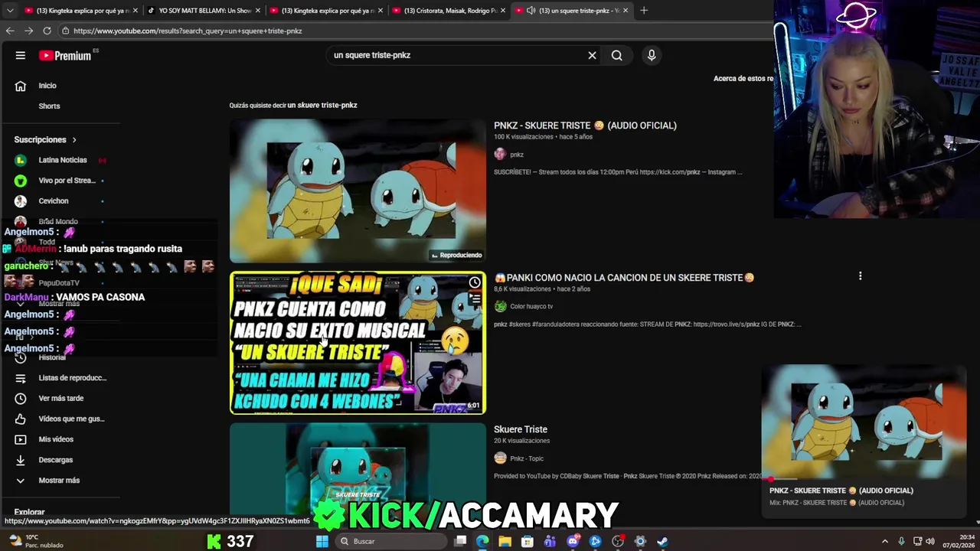Open a new browser tab
The width and height of the screenshot is (980, 551).
[x=644, y=11]
